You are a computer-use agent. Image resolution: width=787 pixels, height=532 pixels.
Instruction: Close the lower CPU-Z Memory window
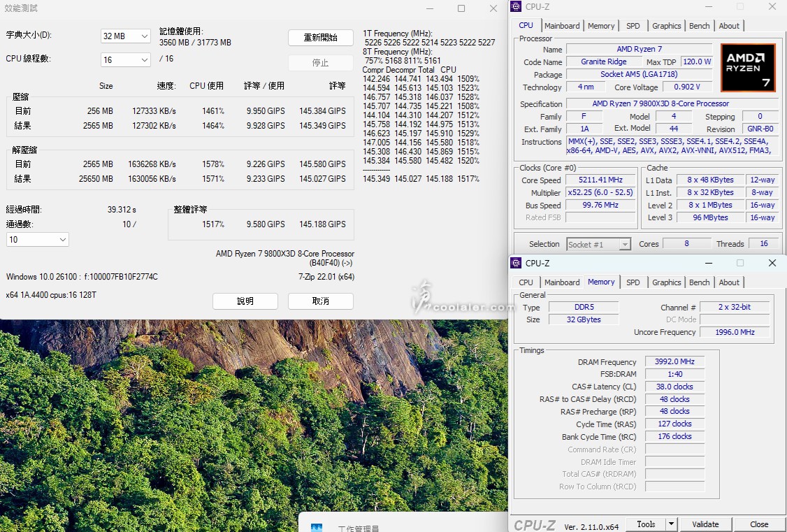point(772,263)
